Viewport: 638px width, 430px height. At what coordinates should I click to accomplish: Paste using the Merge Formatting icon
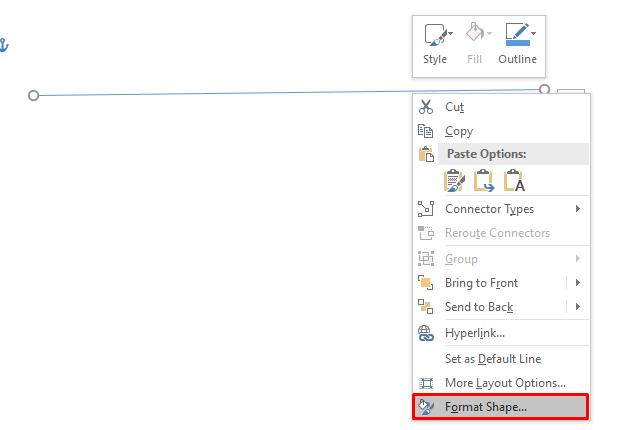point(484,181)
